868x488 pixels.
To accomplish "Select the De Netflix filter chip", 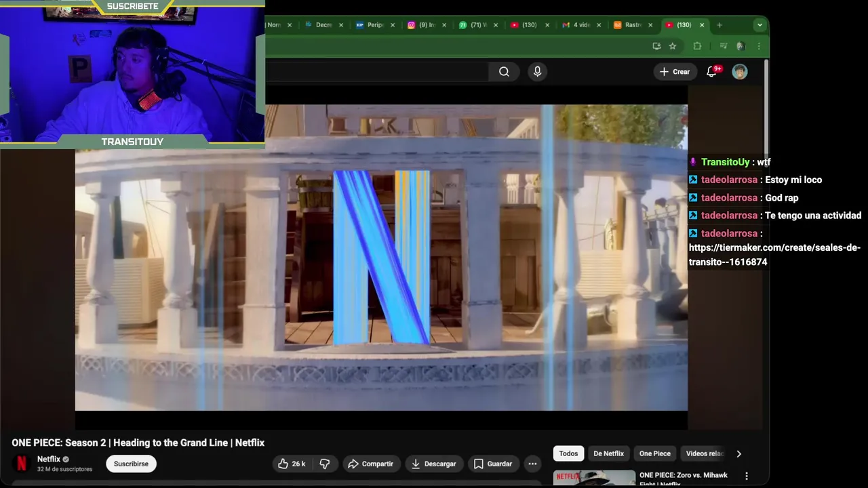I will 608,453.
